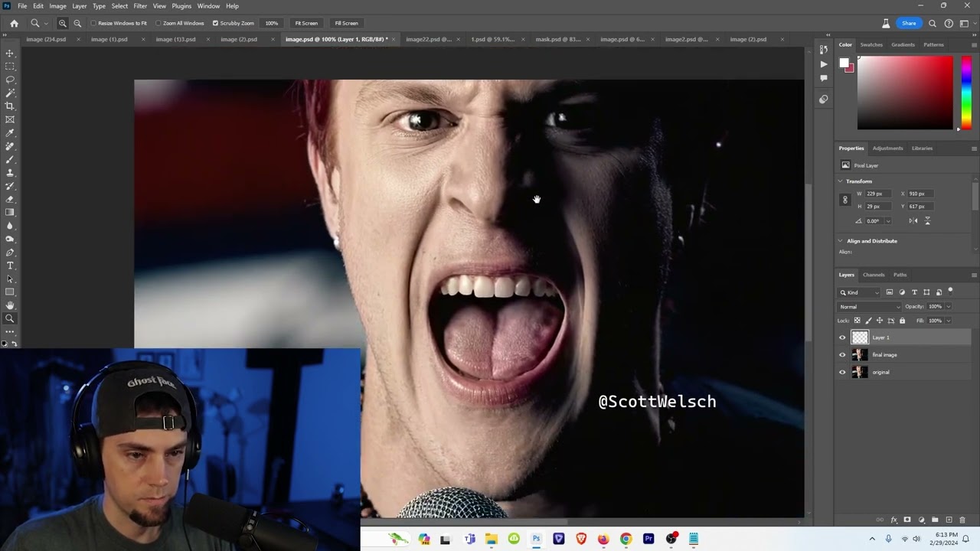Image resolution: width=980 pixels, height=551 pixels.
Task: Select the Brush tool
Action: pyautogui.click(x=10, y=159)
